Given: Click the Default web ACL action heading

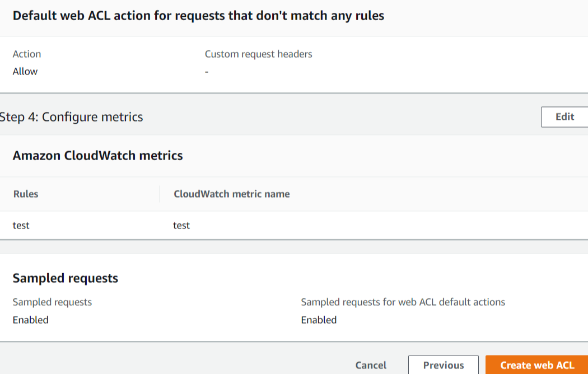Looking at the screenshot, I should (198, 16).
